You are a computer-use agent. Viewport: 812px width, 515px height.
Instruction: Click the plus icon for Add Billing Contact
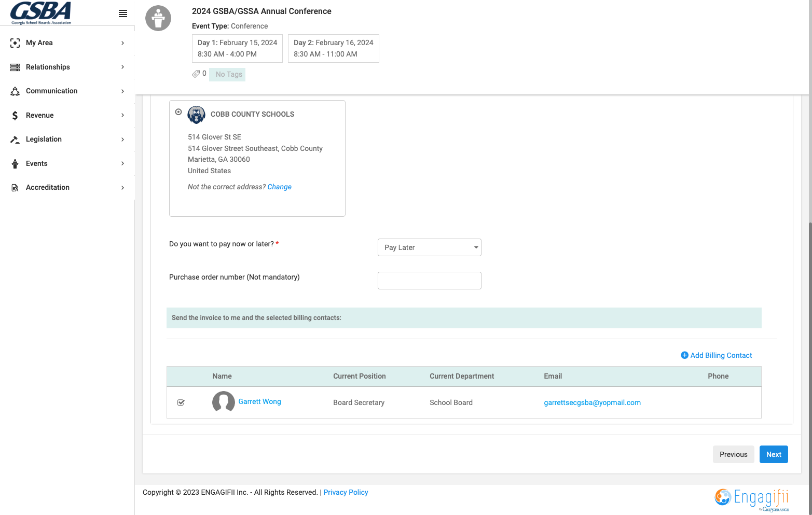[x=684, y=355]
